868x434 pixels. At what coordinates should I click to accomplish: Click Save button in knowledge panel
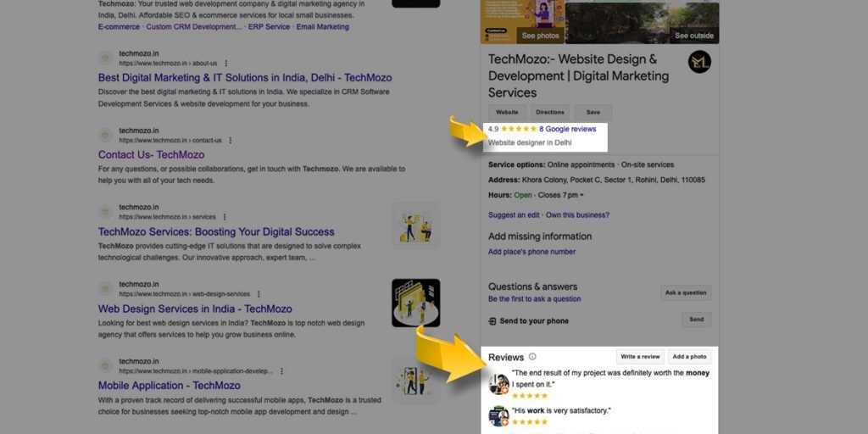593,113
